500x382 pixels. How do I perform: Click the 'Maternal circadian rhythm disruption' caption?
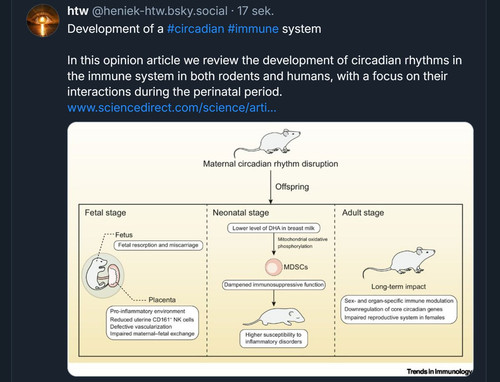[270, 164]
